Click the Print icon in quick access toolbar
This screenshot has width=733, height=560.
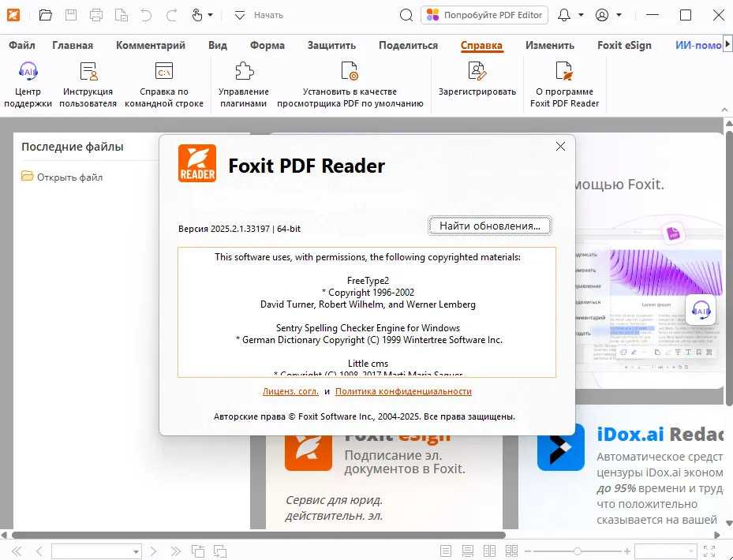95,14
